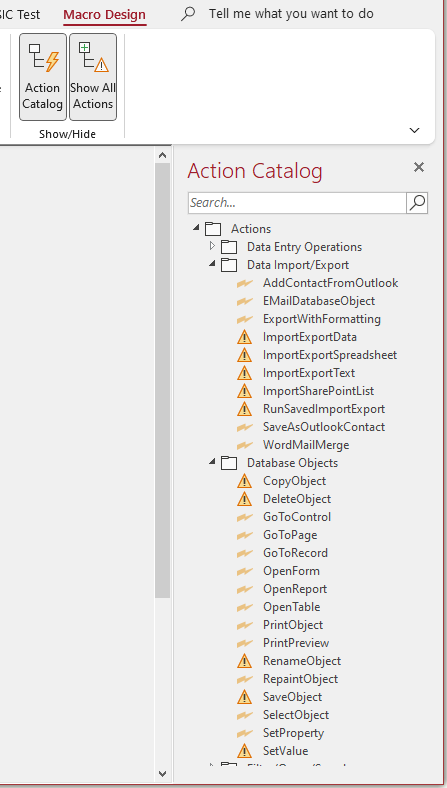447x788 pixels.
Task: Click the RunSavedImportExport warning icon
Action: tap(244, 410)
